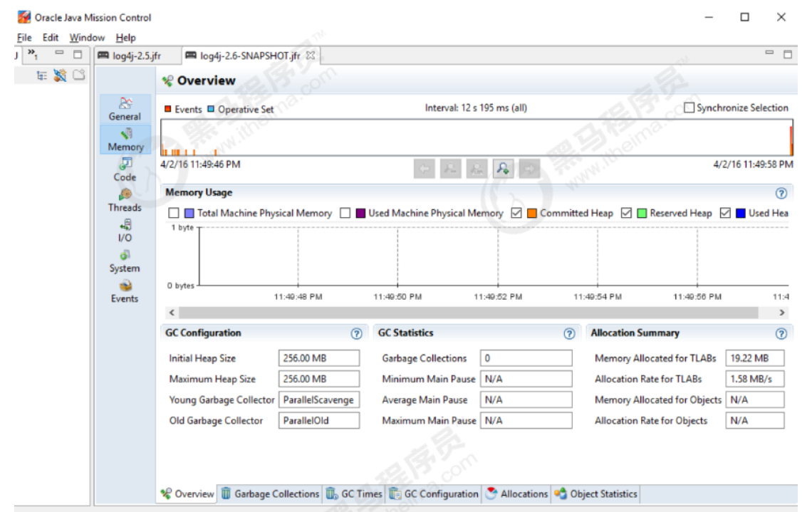812x512 pixels.
Task: Switch to GC Configuration bottom tab
Action: (434, 494)
